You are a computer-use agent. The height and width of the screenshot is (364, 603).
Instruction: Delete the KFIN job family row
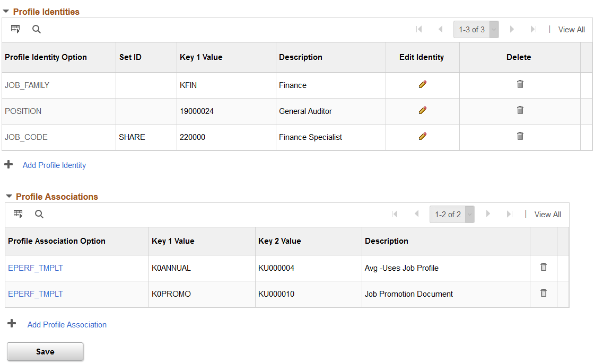point(520,84)
